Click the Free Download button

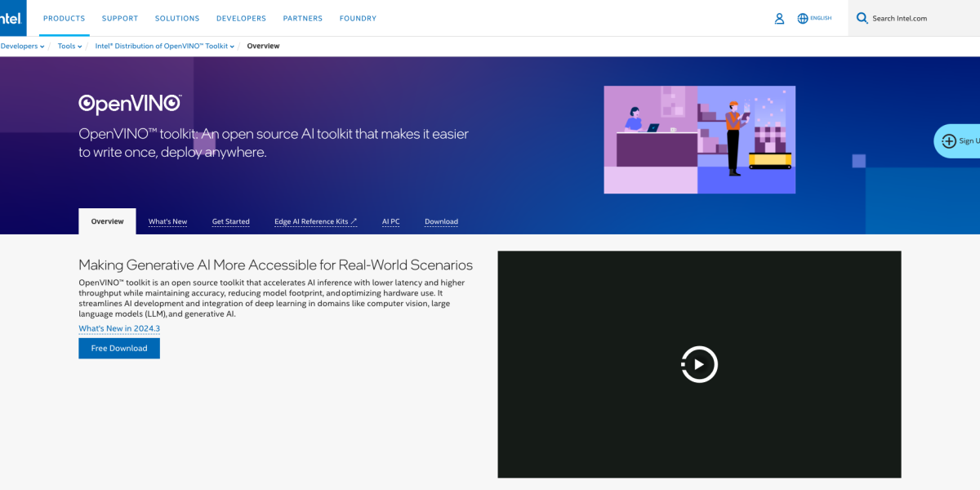[119, 348]
